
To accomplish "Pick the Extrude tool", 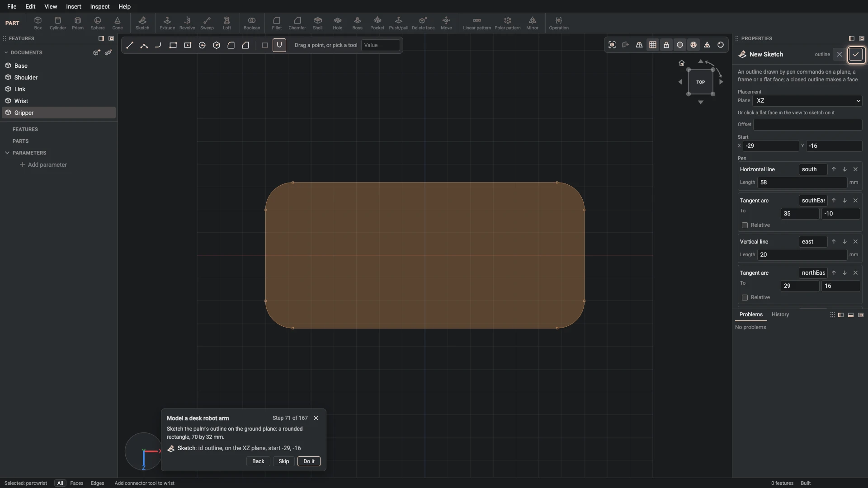I will coord(167,23).
